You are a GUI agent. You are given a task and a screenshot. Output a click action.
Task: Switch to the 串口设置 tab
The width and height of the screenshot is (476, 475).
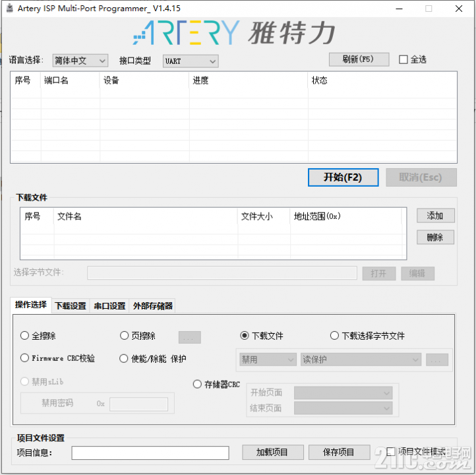pos(109,306)
